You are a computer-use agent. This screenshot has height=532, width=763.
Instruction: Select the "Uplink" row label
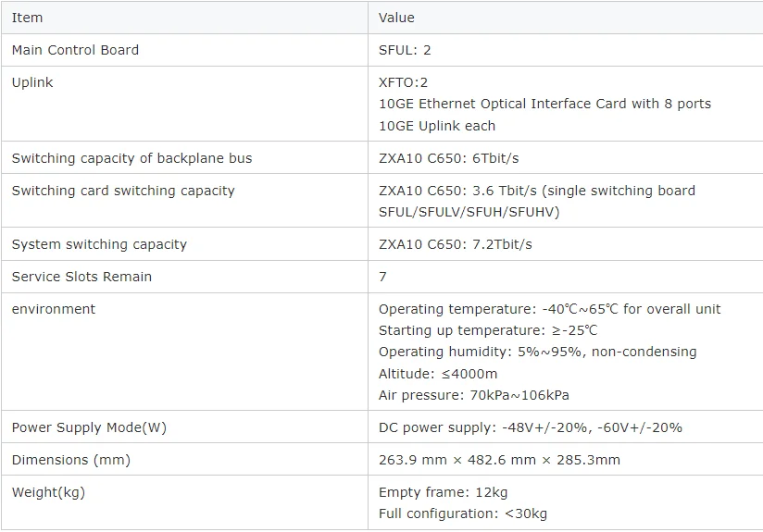[x=32, y=82]
